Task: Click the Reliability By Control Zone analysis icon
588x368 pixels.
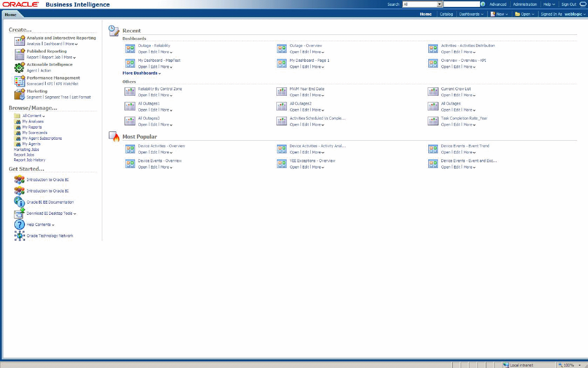Action: [x=130, y=92]
